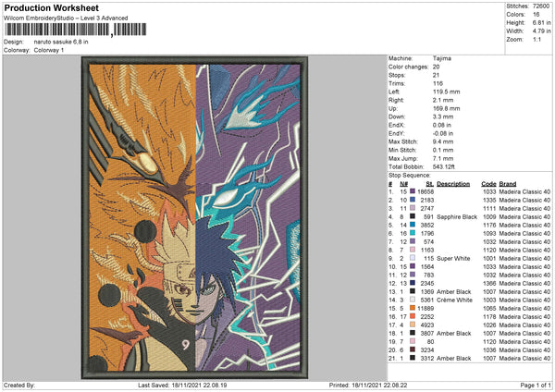Image resolution: width=555 pixels, height=392 pixels.
Task: Select code 1033 in stop 1 row
Action: pos(489,191)
